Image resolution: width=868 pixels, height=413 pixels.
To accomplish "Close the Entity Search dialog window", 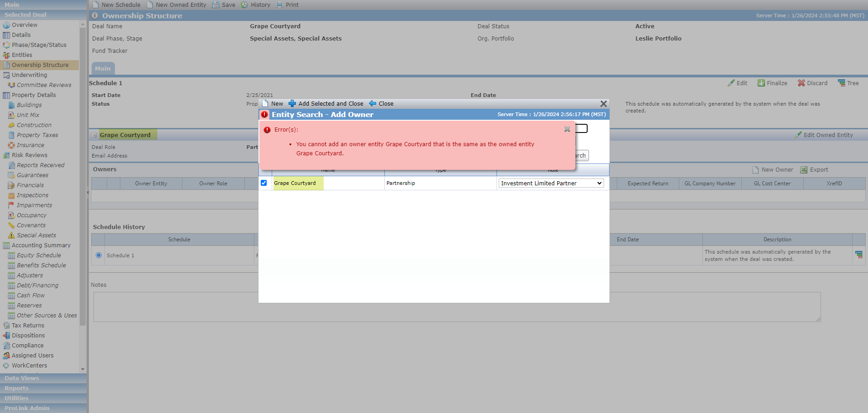I will (x=604, y=104).
